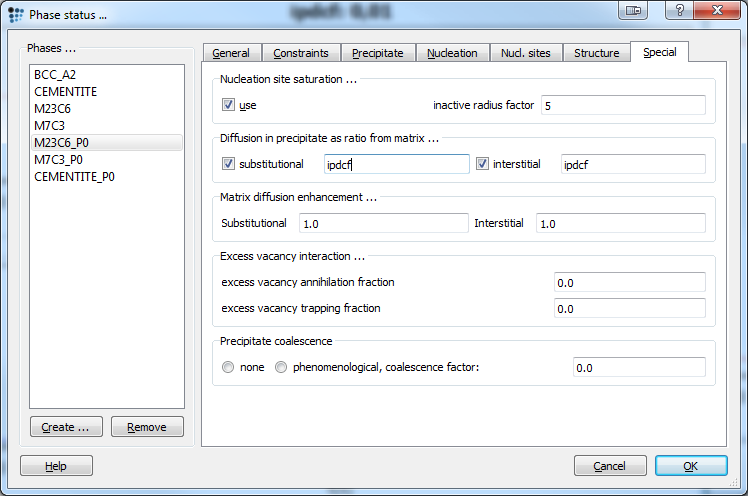Image resolution: width=748 pixels, height=496 pixels.
Task: Click the Remove button
Action: click(x=147, y=427)
